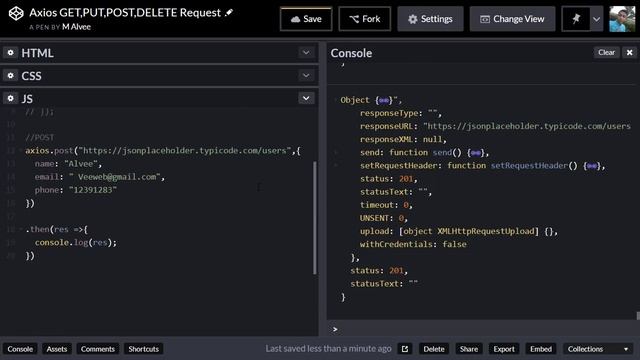
Task: Open pen Settings
Action: tap(431, 19)
